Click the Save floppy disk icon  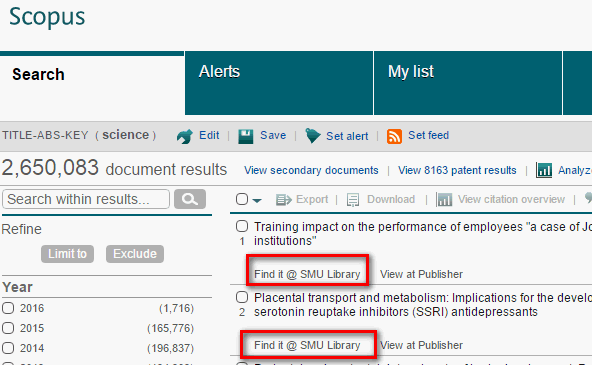(x=245, y=136)
